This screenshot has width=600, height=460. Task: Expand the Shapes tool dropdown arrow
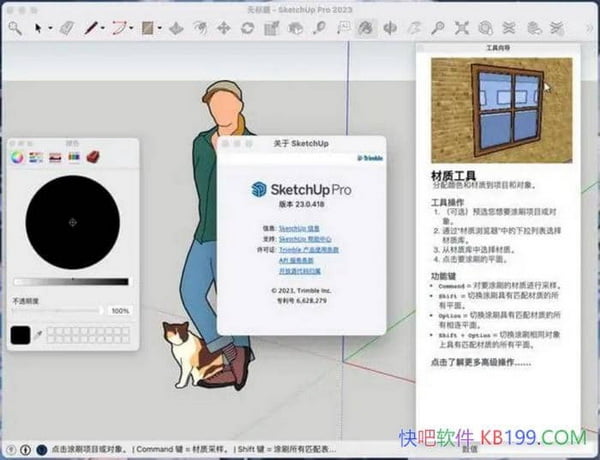point(161,28)
